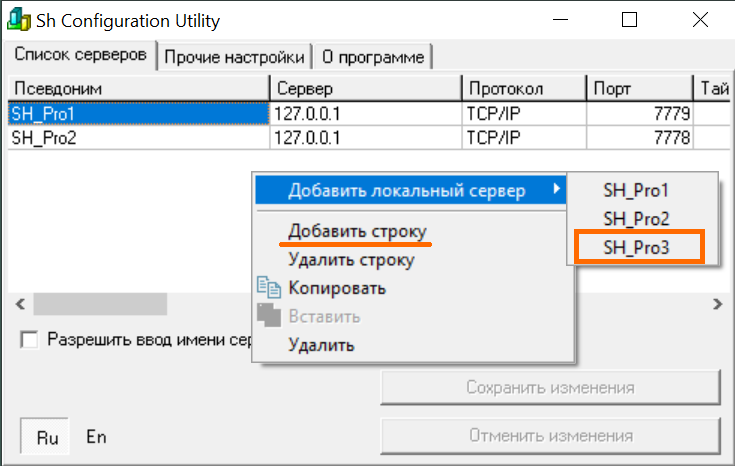Click the horizontal scrollbar thumb
This screenshot has width=735, height=466.
(100, 303)
